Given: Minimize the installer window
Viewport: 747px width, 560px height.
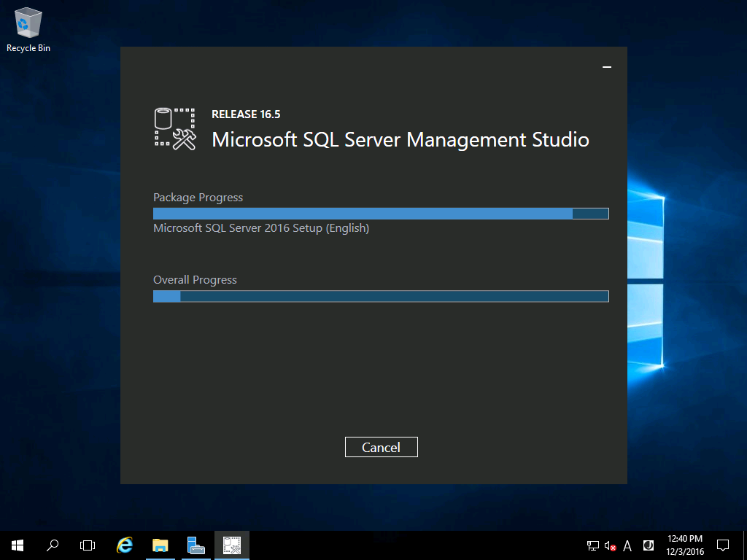Looking at the screenshot, I should [607, 66].
